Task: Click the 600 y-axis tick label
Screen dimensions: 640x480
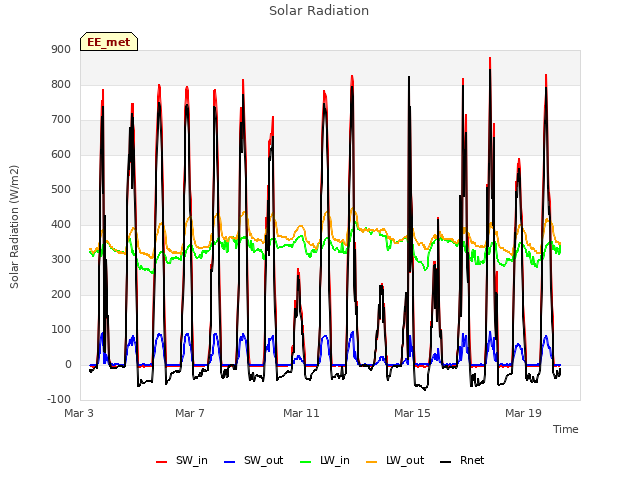Action: 61,155
